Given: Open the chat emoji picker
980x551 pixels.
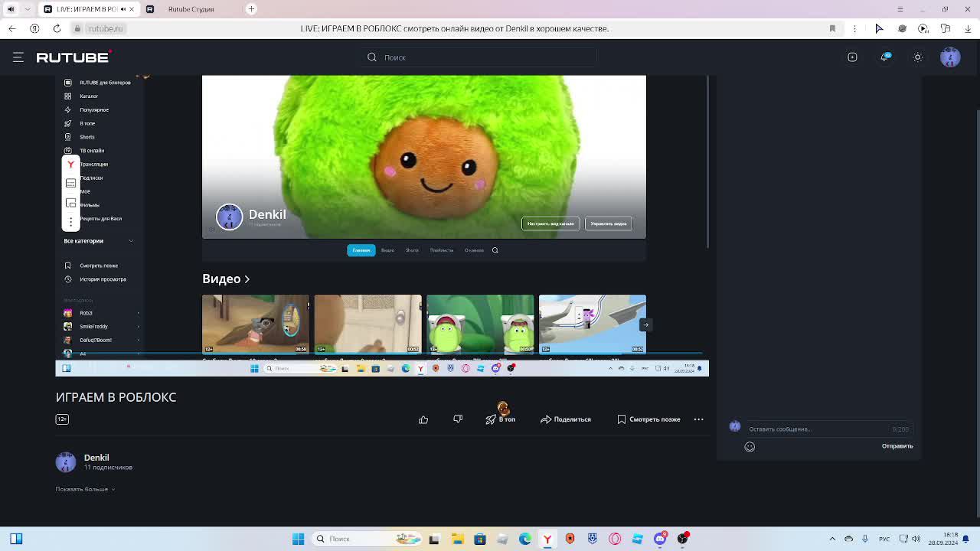Looking at the screenshot, I should (x=750, y=447).
